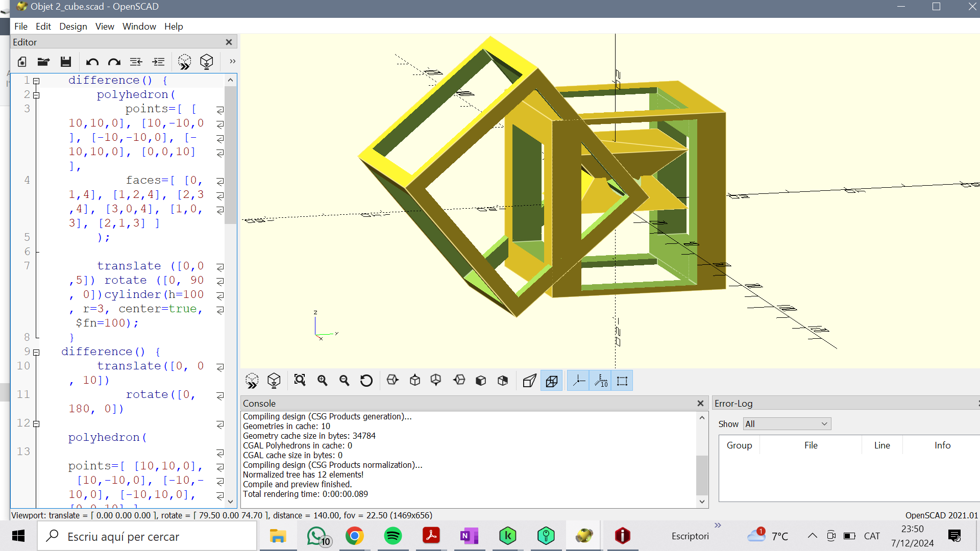
Task: Open the Window menu
Action: pyautogui.click(x=139, y=27)
